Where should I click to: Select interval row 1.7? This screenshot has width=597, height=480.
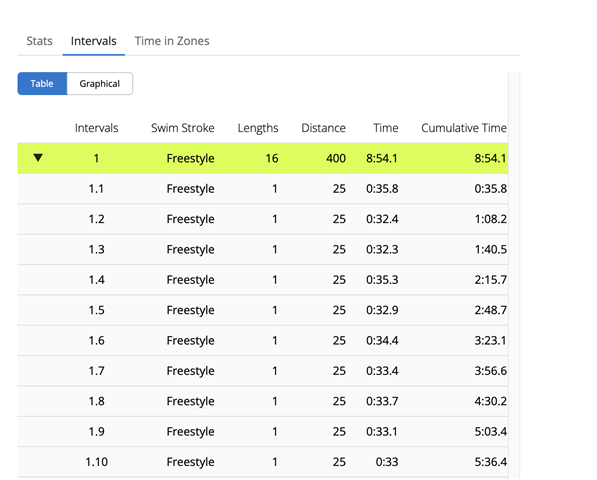click(x=263, y=371)
